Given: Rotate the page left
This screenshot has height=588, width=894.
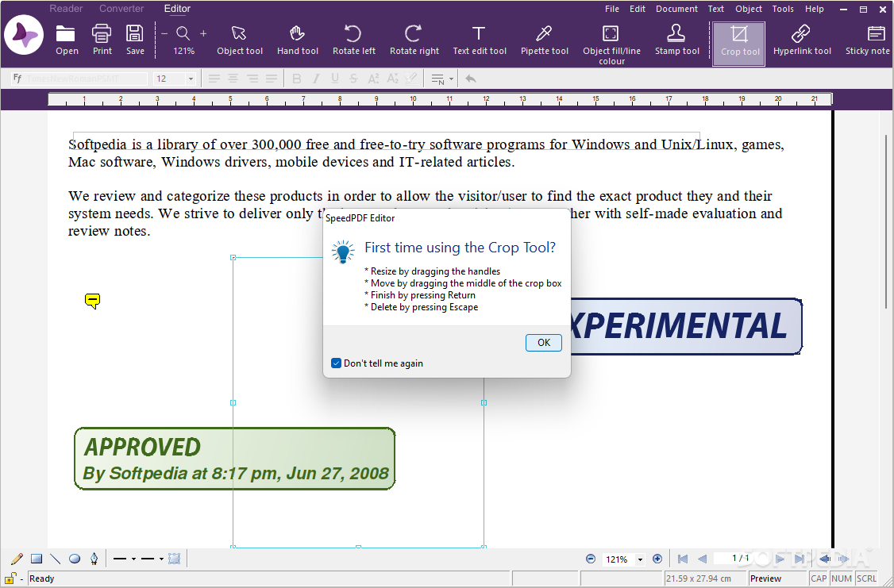Looking at the screenshot, I should (x=353, y=40).
